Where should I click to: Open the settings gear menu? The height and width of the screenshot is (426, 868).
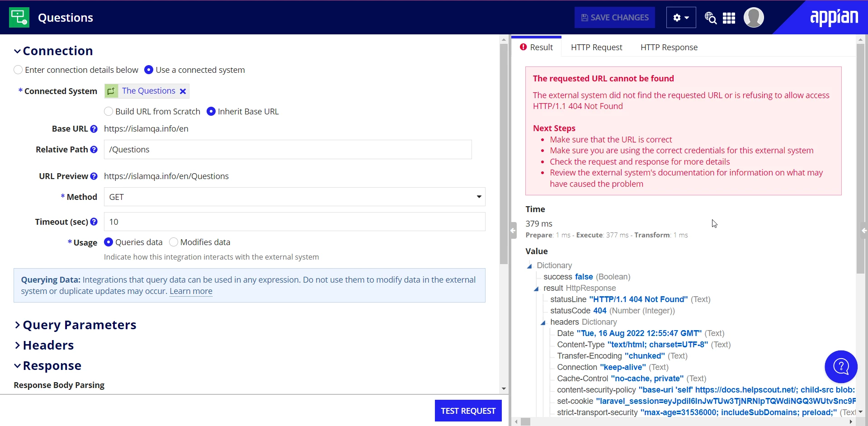pos(681,18)
